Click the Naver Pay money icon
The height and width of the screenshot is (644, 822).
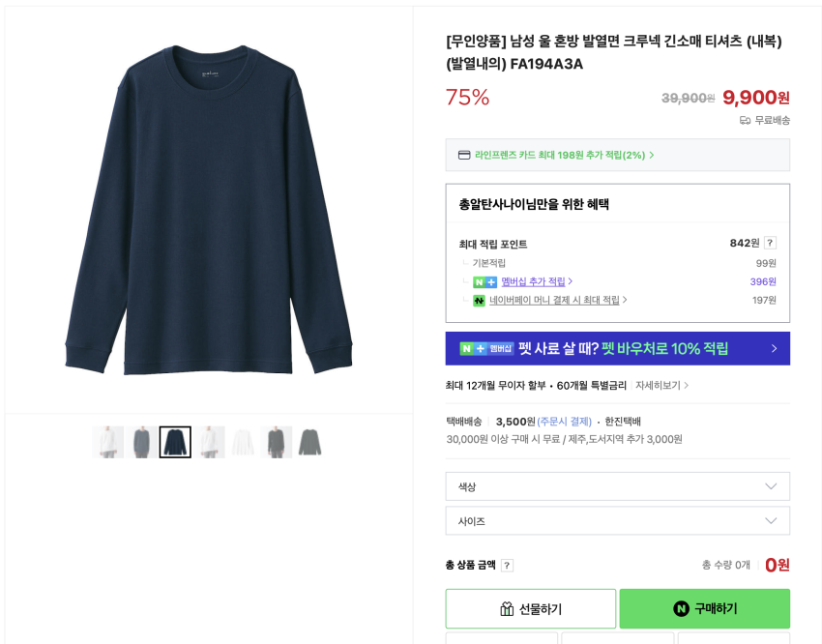[x=479, y=301]
